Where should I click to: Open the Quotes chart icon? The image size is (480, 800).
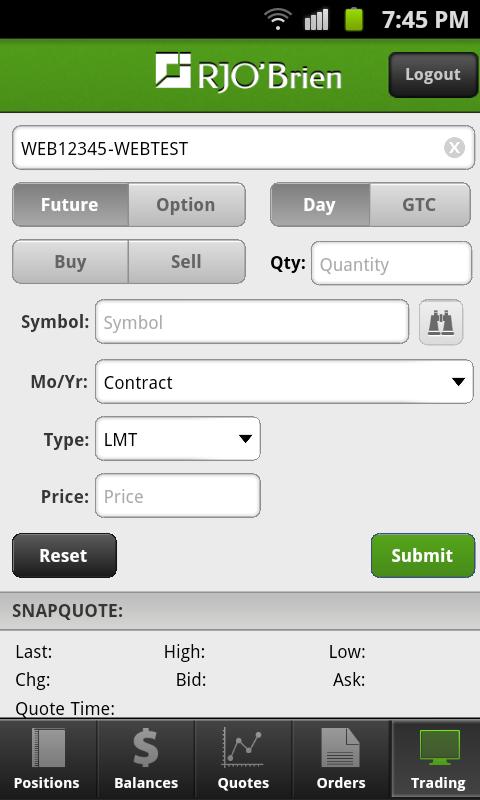[x=243, y=748]
